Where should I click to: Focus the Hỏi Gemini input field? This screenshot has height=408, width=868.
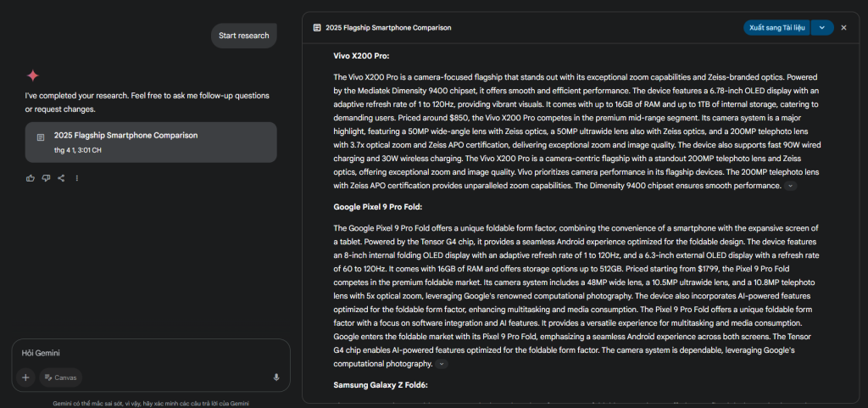151,353
